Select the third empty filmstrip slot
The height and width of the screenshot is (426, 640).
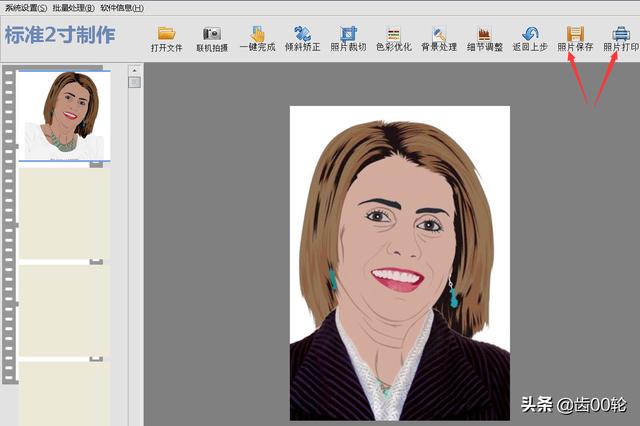coord(64,310)
